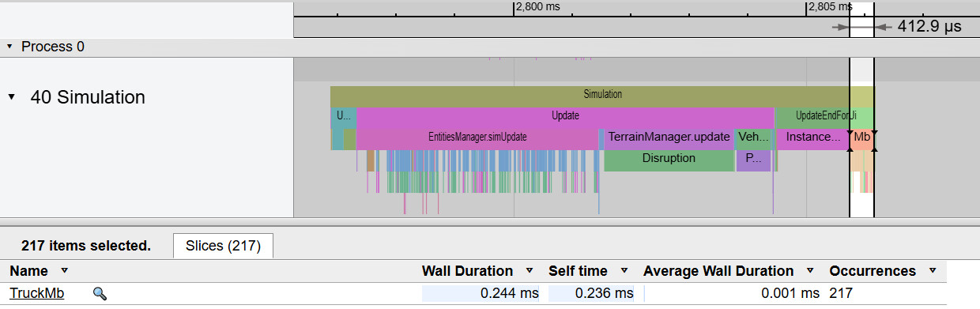Select the Mb slice
Screen dimensions: 980x309
coord(861,138)
